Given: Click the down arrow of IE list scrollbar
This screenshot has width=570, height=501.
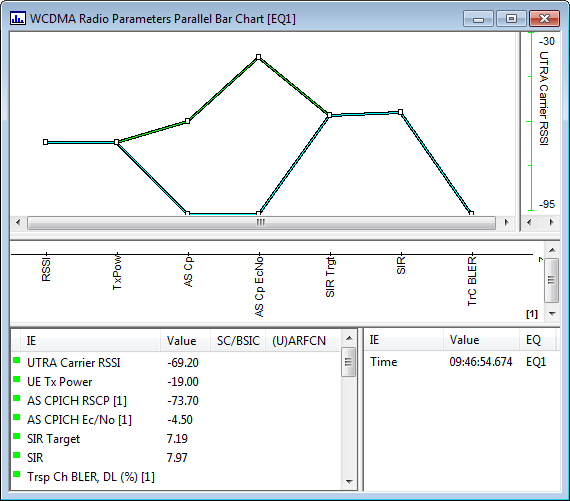Looking at the screenshot, I should [x=349, y=482].
